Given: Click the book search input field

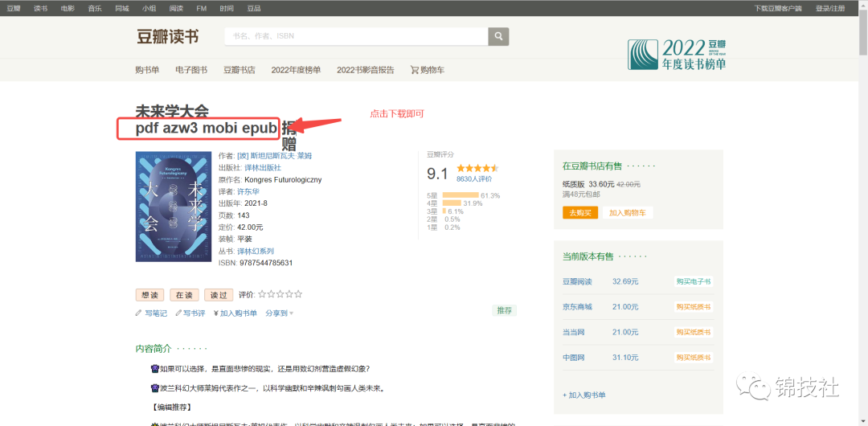Looking at the screenshot, I should click(356, 36).
